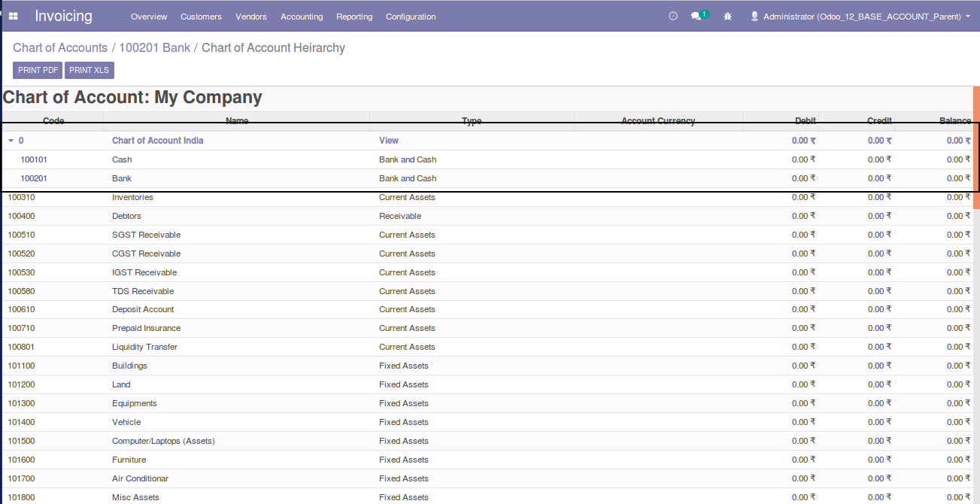The image size is (980, 504).
Task: Open the activities clock icon
Action: pos(673,15)
